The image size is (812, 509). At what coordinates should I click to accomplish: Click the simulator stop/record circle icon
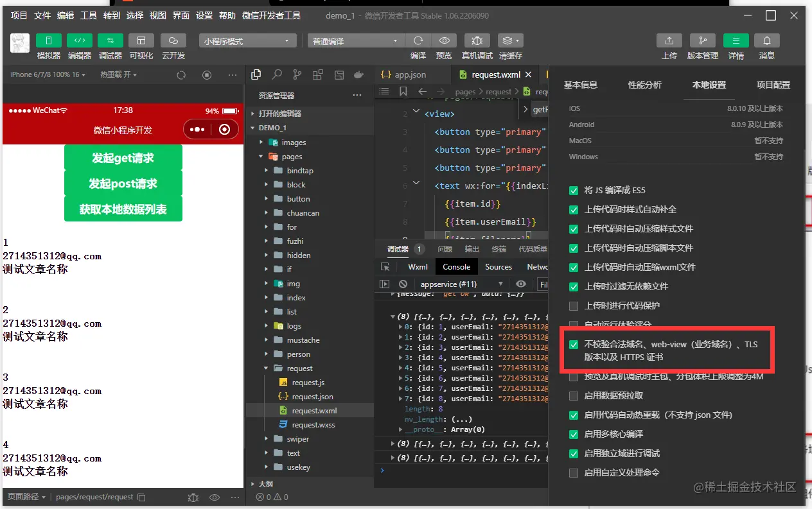(x=207, y=75)
